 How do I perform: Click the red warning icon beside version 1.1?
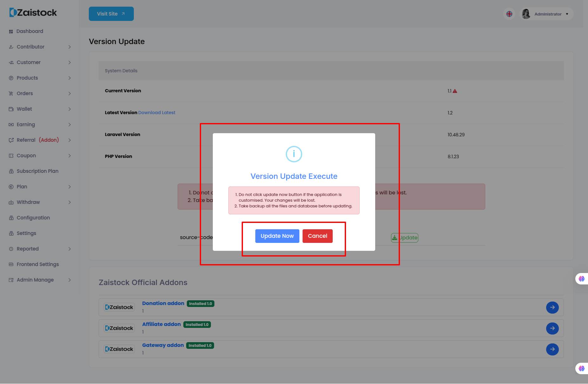[x=455, y=91]
